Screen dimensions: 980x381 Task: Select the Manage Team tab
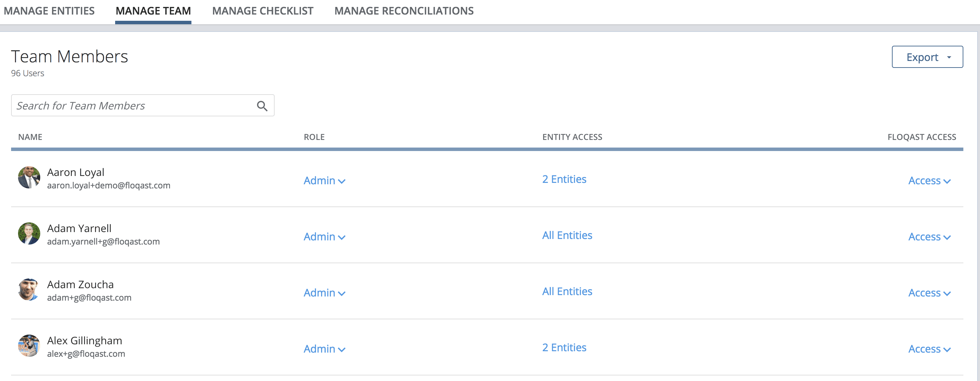153,11
